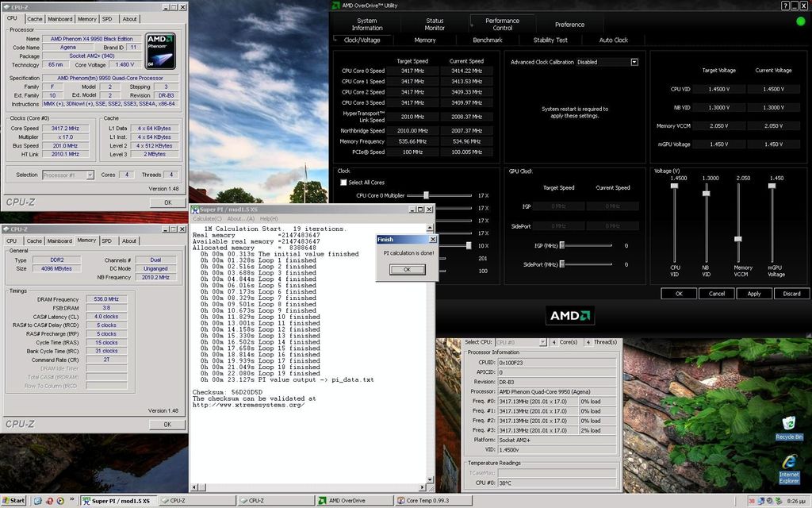Open the Calculate menu in Super PI

207,219
